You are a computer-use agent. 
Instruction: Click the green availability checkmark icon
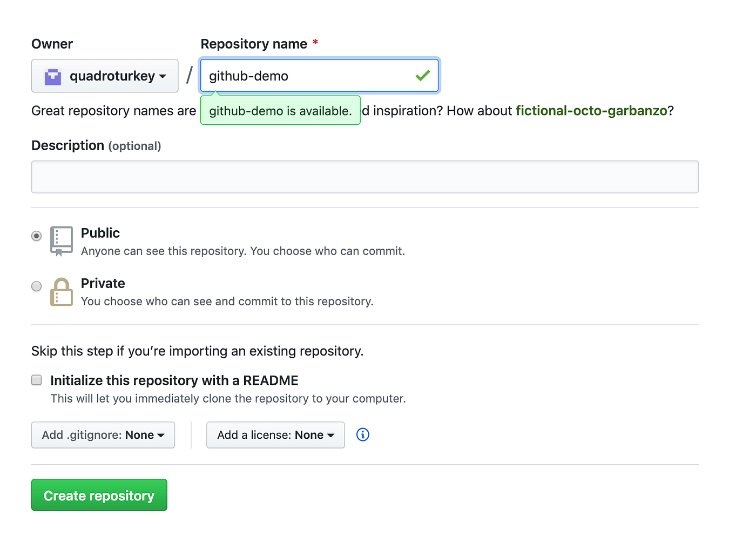[x=423, y=76]
